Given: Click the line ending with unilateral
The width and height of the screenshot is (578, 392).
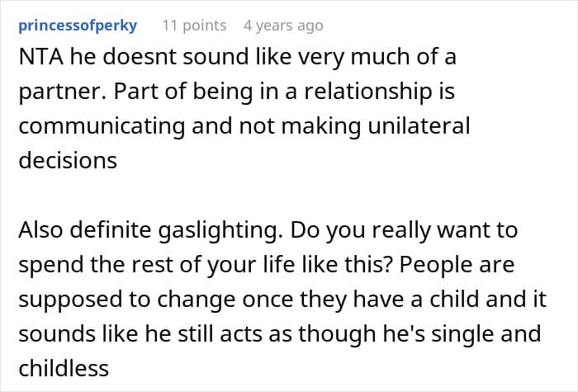Looking at the screenshot, I should point(244,126).
